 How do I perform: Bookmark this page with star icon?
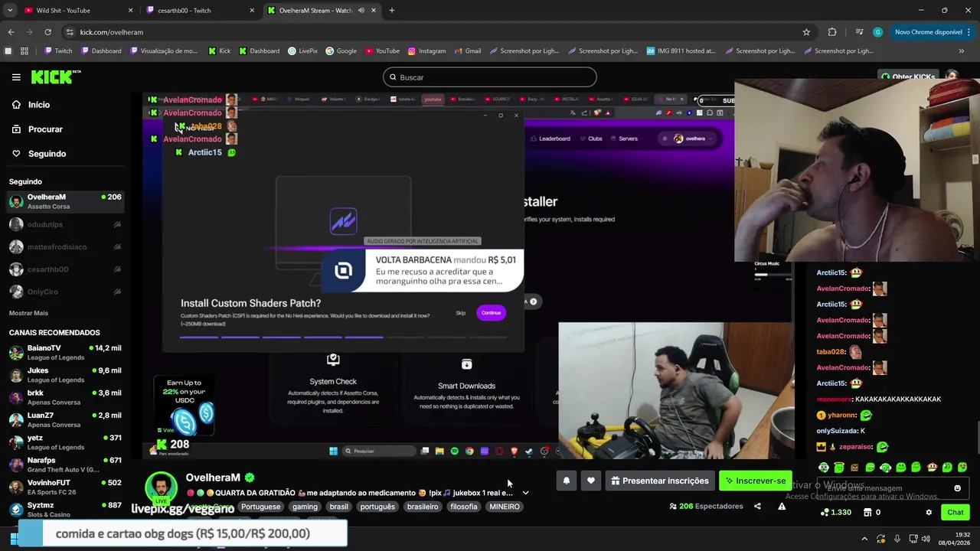pyautogui.click(x=806, y=32)
